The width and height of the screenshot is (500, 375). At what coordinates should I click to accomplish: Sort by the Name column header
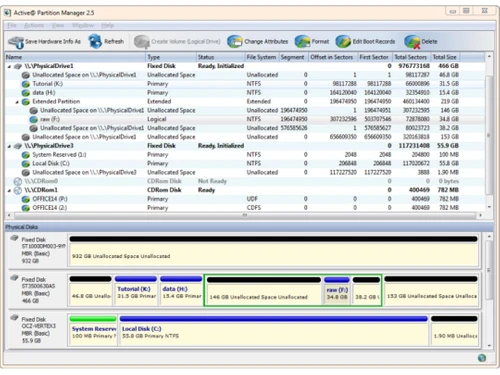pos(75,57)
